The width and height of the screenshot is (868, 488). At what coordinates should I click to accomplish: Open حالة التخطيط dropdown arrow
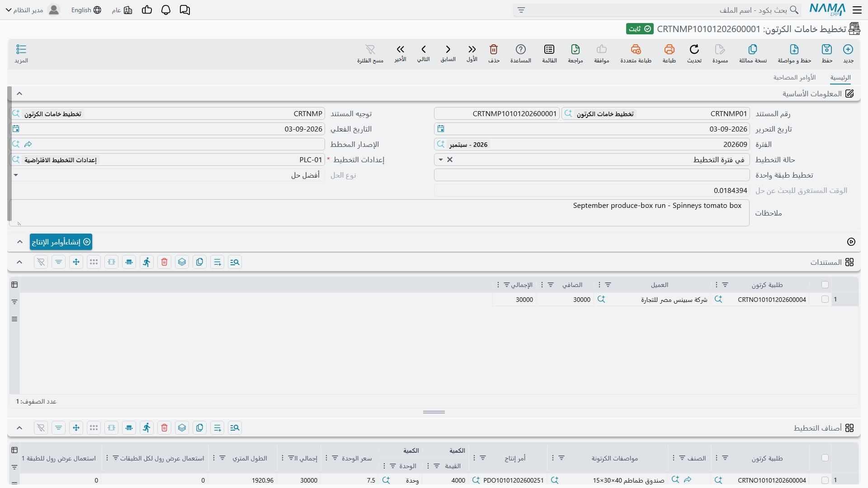(440, 160)
